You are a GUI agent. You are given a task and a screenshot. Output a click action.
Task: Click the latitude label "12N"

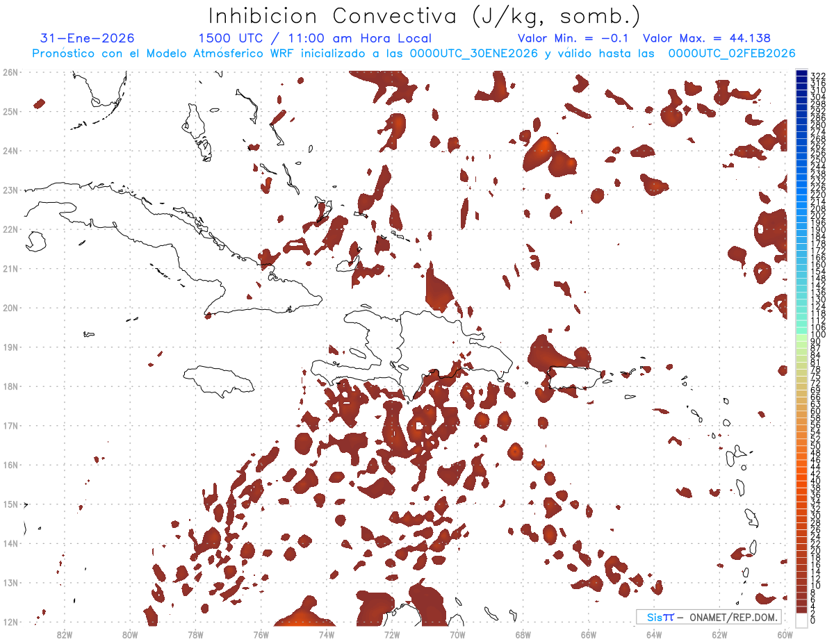[x=10, y=622]
